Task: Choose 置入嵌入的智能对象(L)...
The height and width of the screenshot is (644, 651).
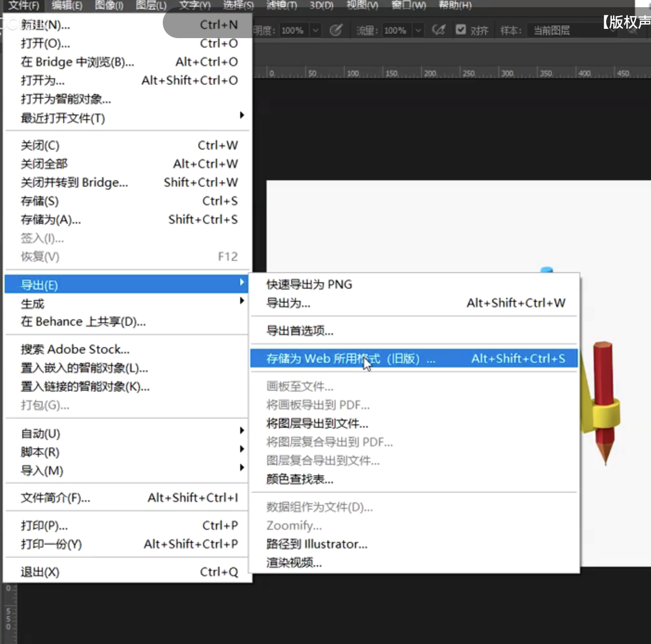Action: [x=126, y=368]
